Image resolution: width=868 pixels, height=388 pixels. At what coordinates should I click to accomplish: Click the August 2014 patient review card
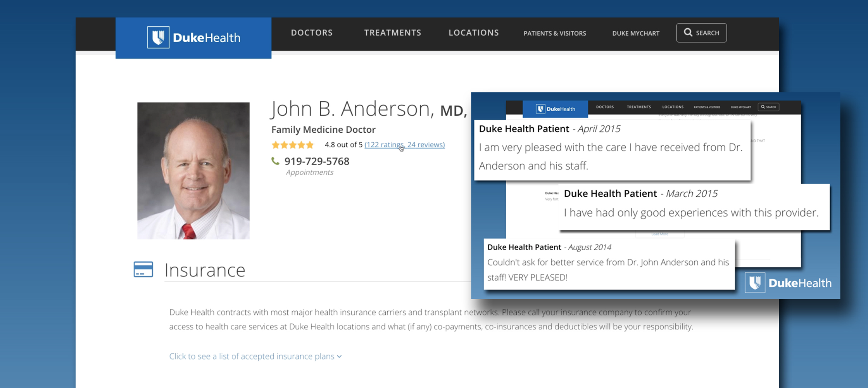[x=609, y=264]
